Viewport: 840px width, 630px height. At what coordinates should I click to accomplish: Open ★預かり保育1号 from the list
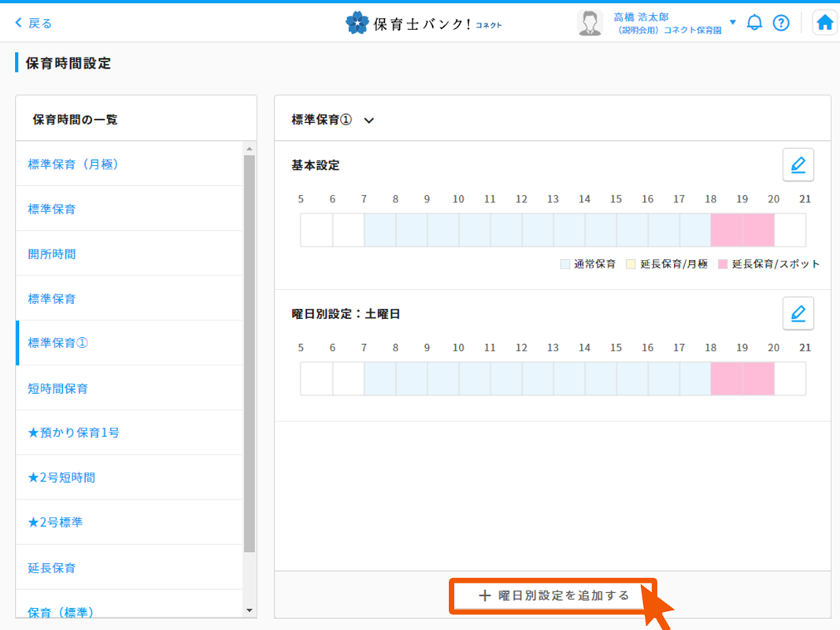point(73,432)
